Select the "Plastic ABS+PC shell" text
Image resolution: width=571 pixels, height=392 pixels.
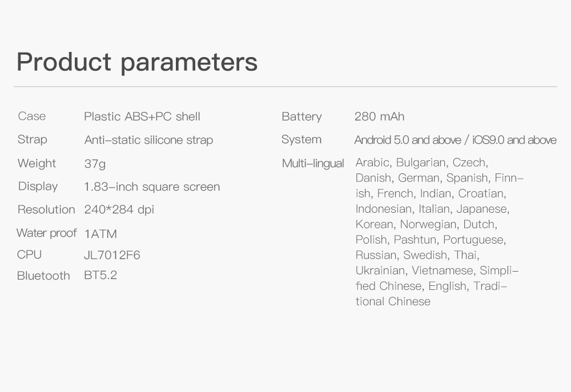click(142, 117)
